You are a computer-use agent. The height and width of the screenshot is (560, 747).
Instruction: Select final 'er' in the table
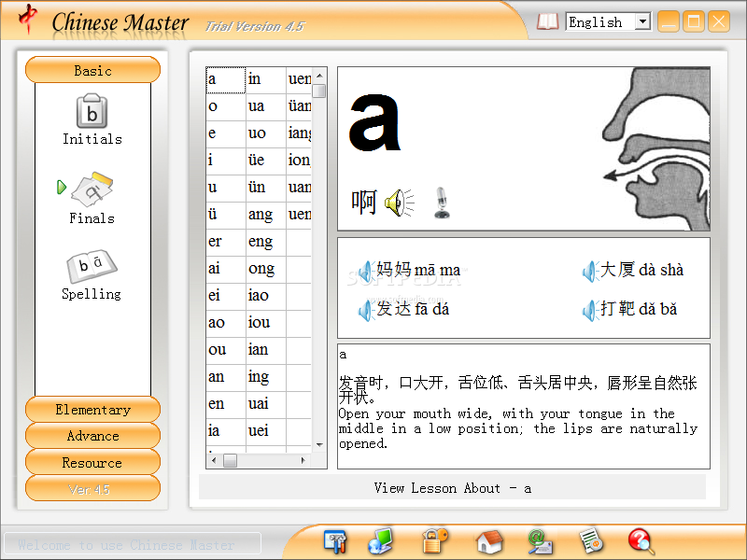click(226, 243)
